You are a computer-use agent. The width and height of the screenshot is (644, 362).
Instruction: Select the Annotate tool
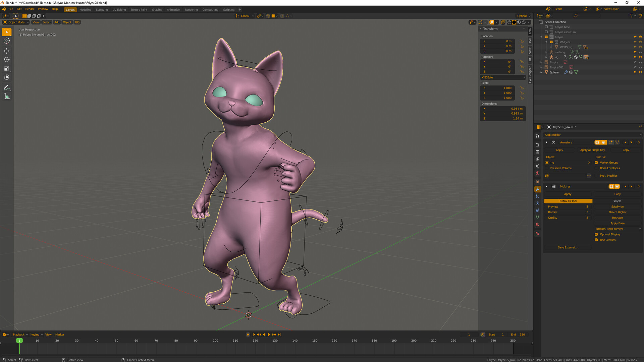(x=7, y=87)
